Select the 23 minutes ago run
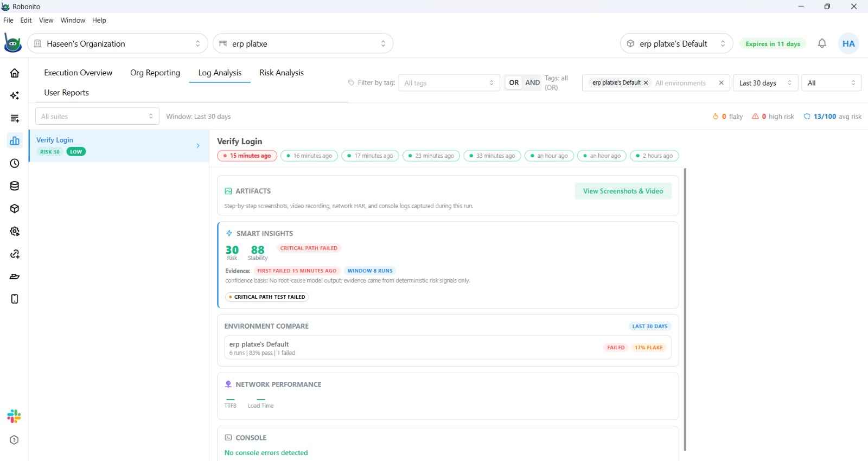Viewport: 868px width, 461px height. pyautogui.click(x=431, y=156)
